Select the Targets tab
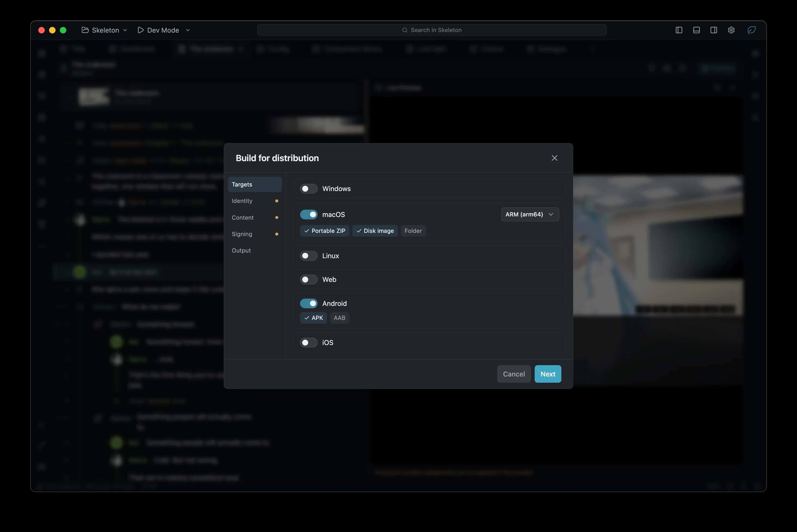Screen dimensions: 797x532 pos(255,184)
